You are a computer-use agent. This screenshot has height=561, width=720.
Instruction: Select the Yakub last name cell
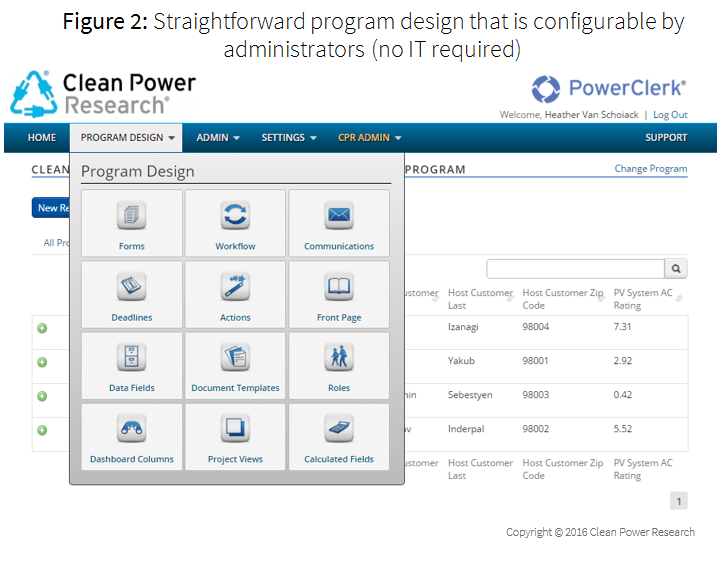[461, 361]
